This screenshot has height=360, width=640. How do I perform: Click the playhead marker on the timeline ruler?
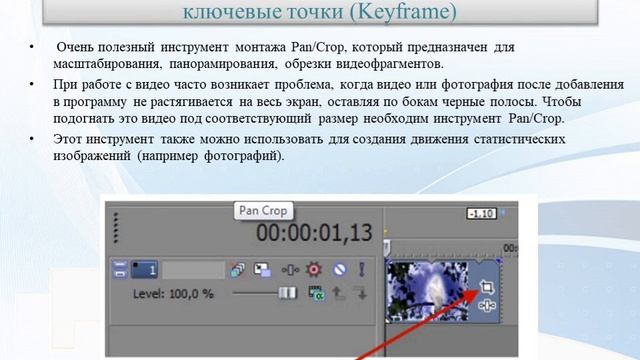(x=387, y=248)
